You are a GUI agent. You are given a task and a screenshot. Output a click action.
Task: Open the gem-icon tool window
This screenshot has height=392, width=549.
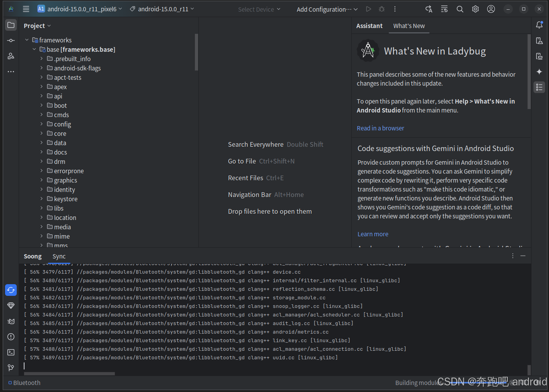tap(11, 306)
